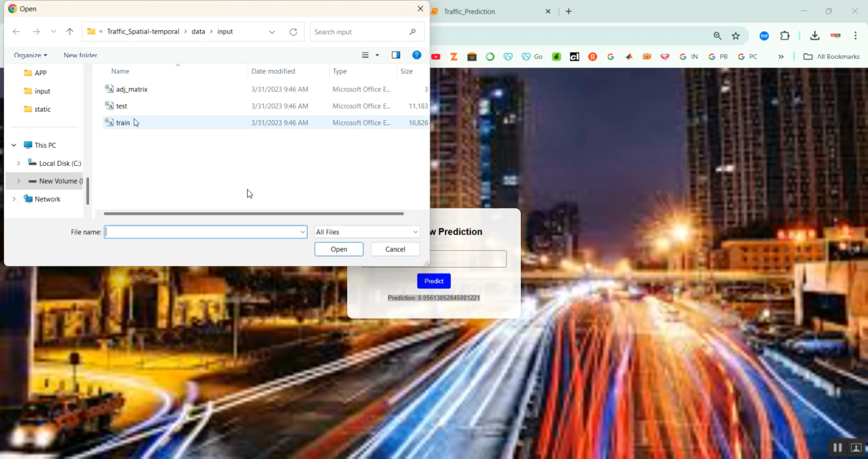Close the Open dialog window

[x=420, y=9]
